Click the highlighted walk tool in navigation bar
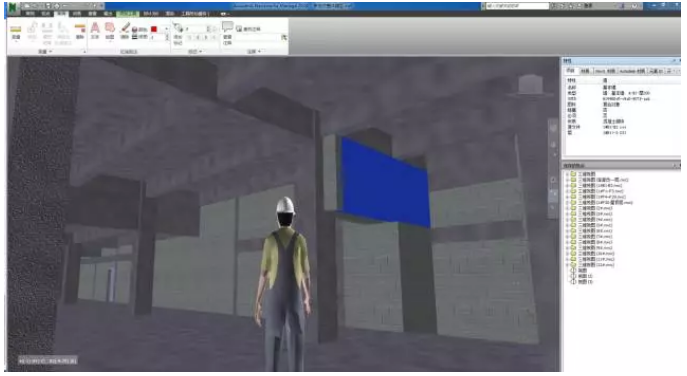The height and width of the screenshot is (376, 687). coord(553,193)
